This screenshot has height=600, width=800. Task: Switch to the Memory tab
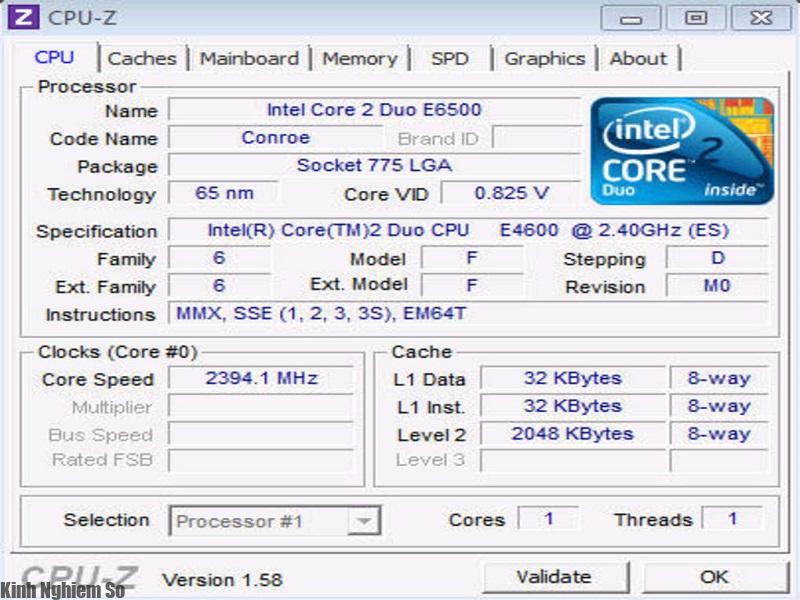click(360, 59)
